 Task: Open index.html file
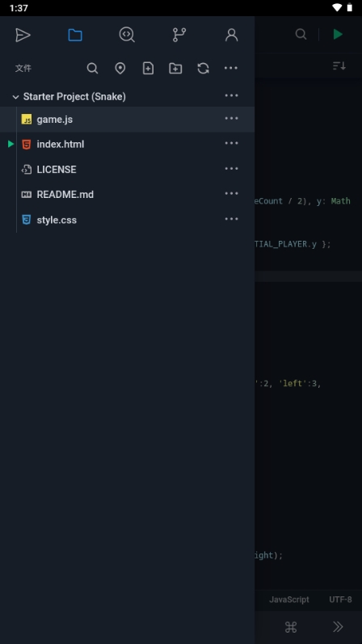[128, 145]
